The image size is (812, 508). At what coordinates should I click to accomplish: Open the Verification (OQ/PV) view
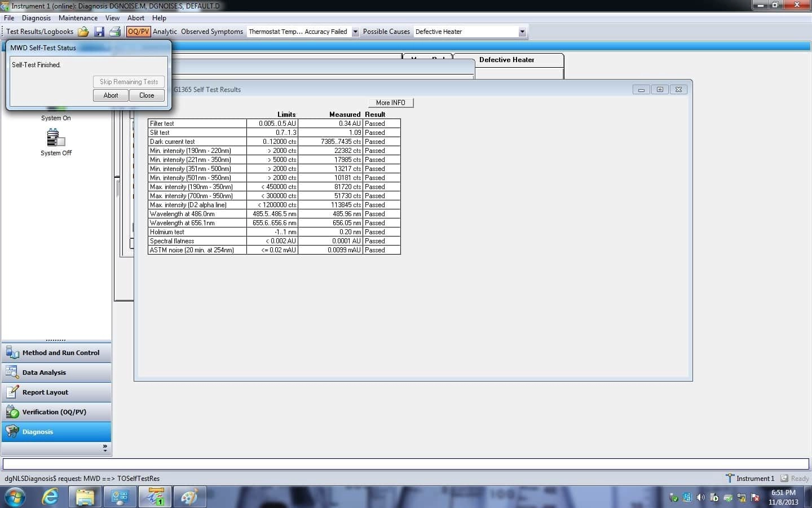pyautogui.click(x=56, y=412)
